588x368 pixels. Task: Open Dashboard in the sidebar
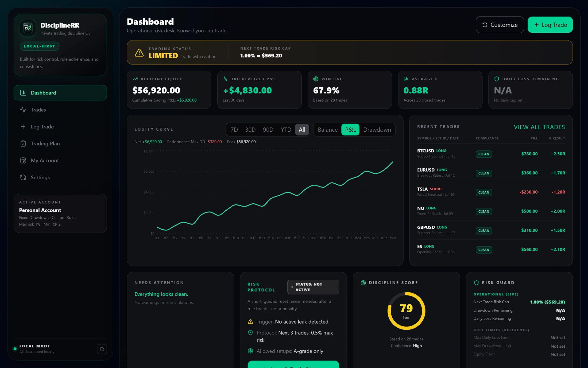click(x=60, y=93)
